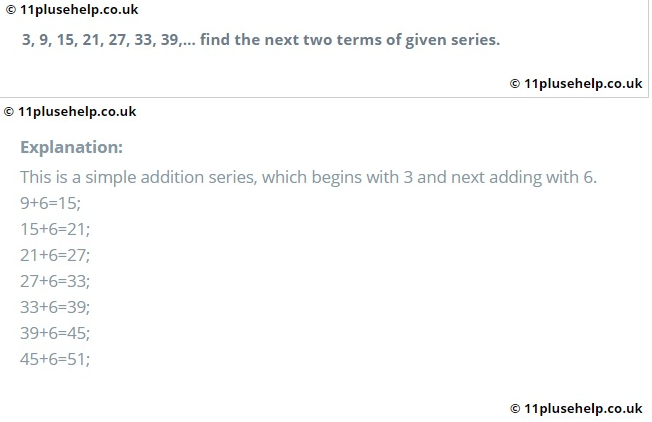Click the series question sentence
The width and height of the screenshot is (652, 422).
[x=260, y=41]
